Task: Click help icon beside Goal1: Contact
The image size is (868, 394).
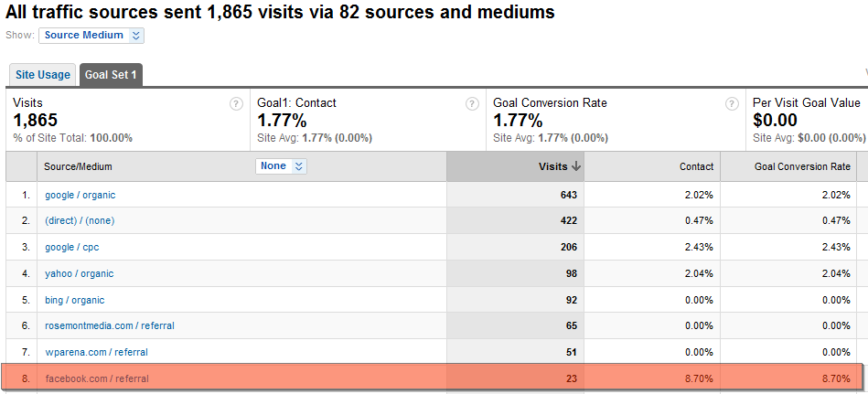Action: pos(472,103)
